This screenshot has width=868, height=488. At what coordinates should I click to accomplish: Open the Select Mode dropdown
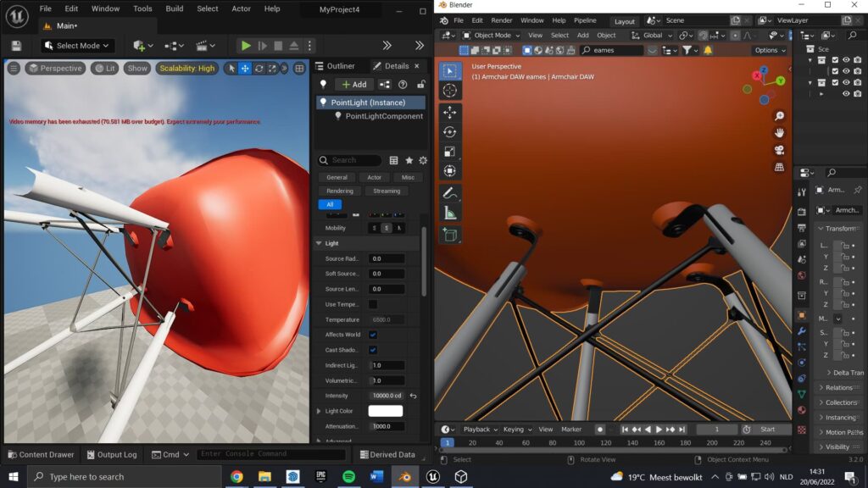tap(77, 46)
